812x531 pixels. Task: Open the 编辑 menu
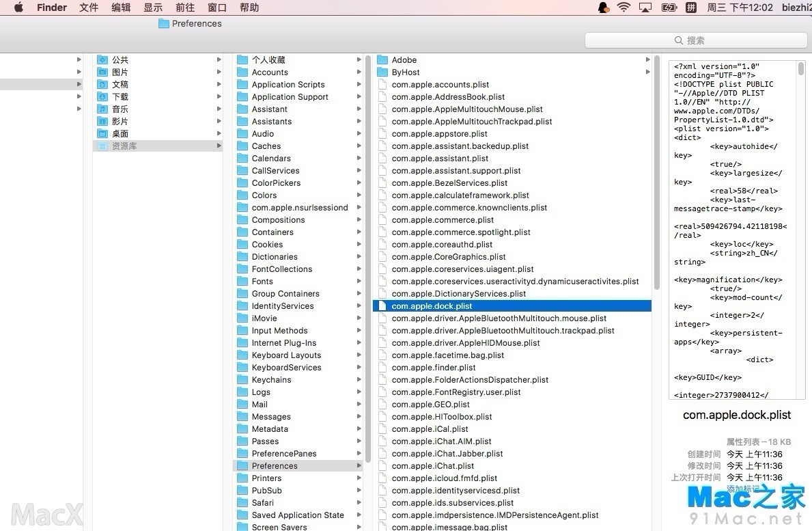pyautogui.click(x=121, y=8)
